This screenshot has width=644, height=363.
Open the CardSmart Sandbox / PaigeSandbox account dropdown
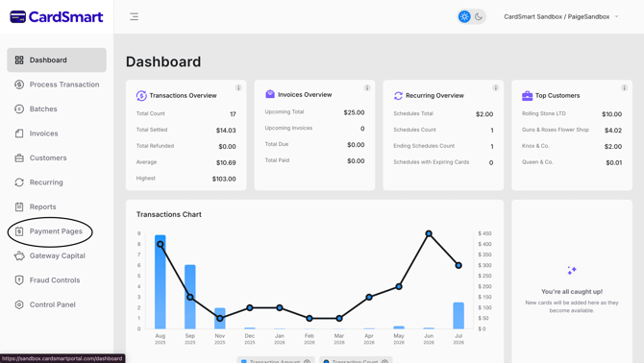pyautogui.click(x=561, y=17)
